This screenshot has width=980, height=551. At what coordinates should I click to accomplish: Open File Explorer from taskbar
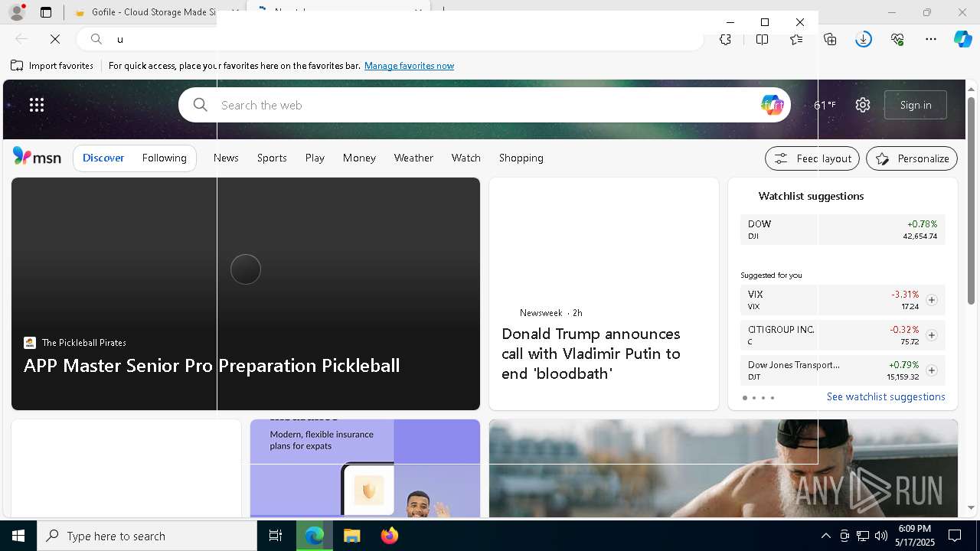[351, 536]
